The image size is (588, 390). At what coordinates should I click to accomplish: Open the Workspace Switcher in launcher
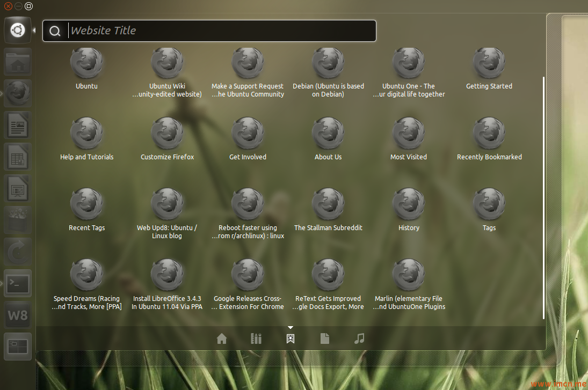[18, 347]
